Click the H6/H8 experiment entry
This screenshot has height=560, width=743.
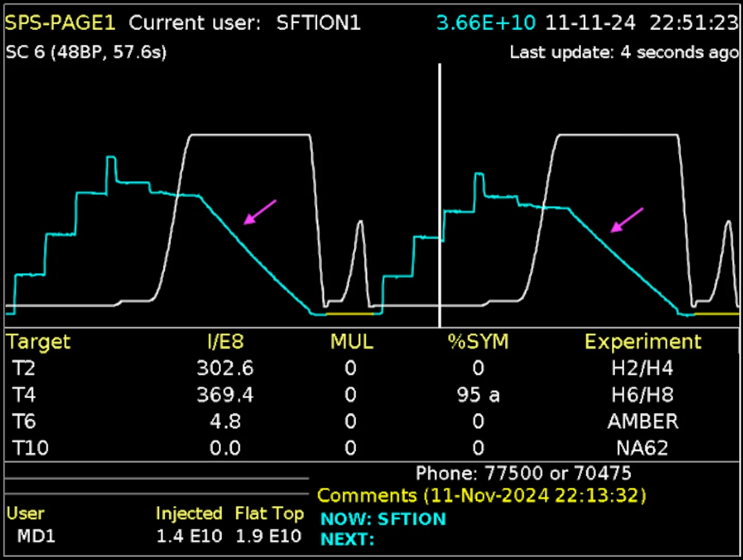tap(642, 395)
